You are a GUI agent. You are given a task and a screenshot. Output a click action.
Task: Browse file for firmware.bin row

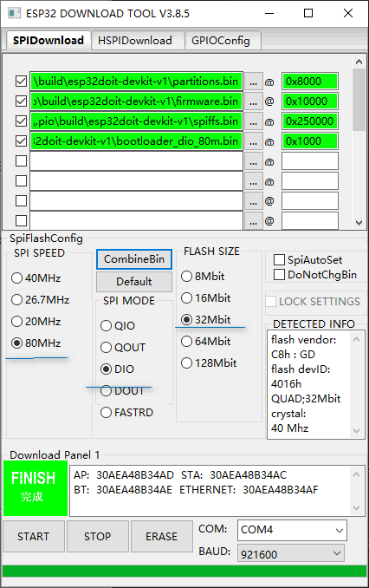(x=253, y=101)
